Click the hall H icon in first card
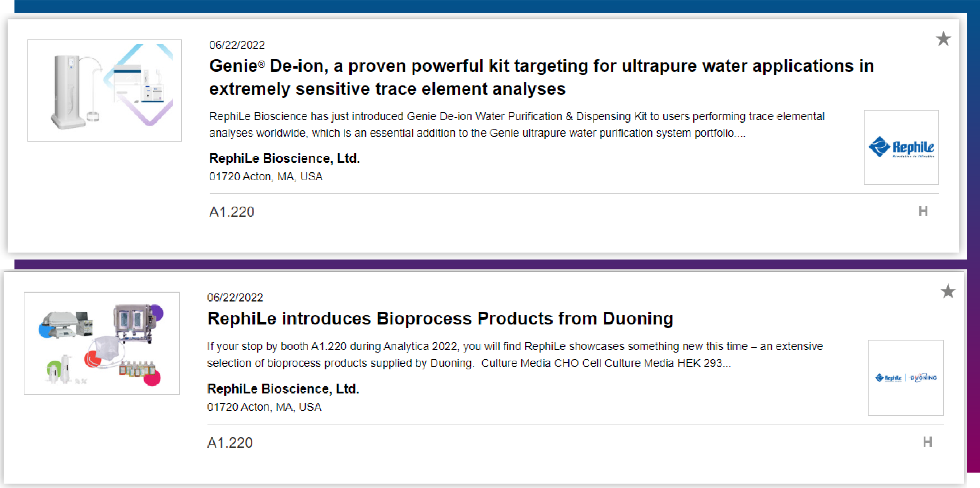980x488 pixels. (x=923, y=211)
